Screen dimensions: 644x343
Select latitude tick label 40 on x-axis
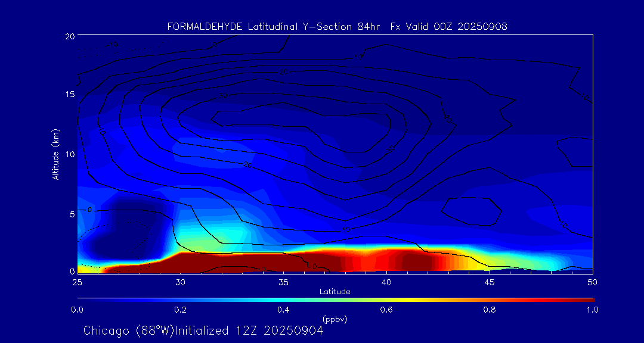(x=386, y=281)
